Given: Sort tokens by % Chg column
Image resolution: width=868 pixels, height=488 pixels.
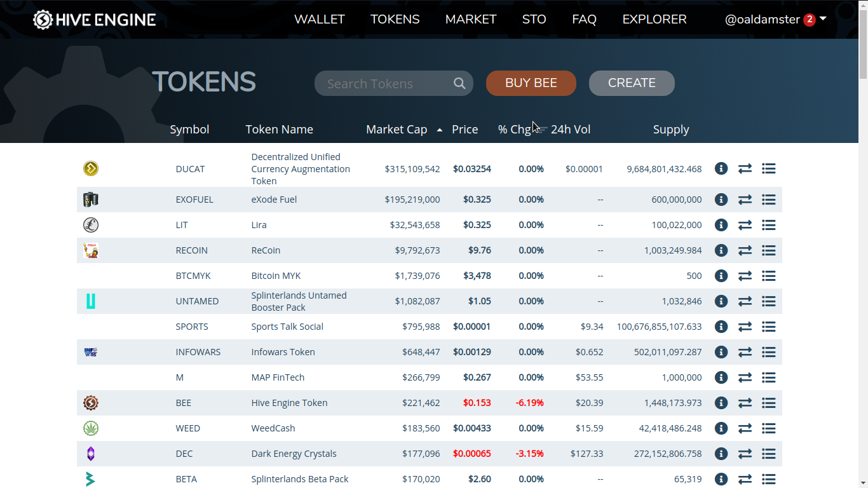Looking at the screenshot, I should (x=515, y=130).
